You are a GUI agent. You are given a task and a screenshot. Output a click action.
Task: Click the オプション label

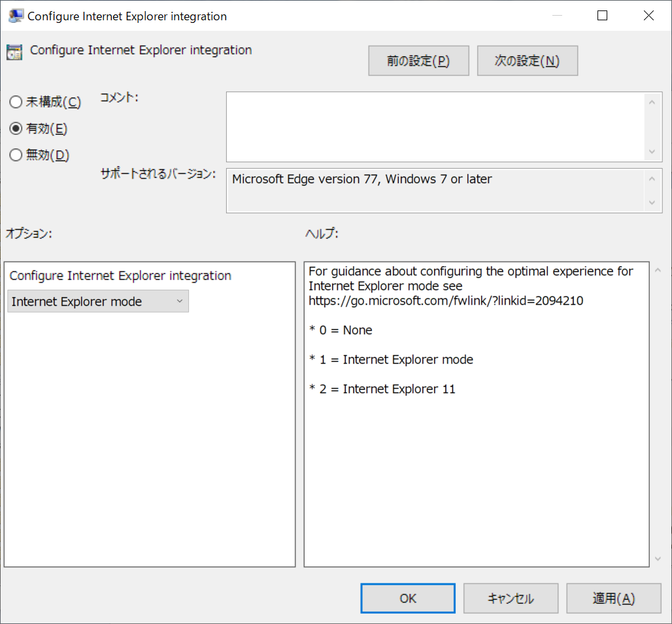coord(29,234)
